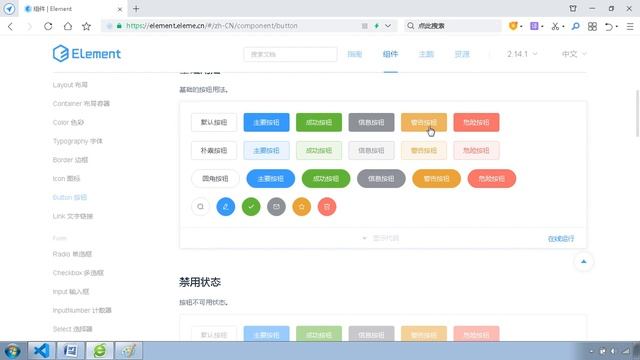Open the shield extension dropdown arrow
This screenshot has height=360, width=640.
tap(521, 27)
